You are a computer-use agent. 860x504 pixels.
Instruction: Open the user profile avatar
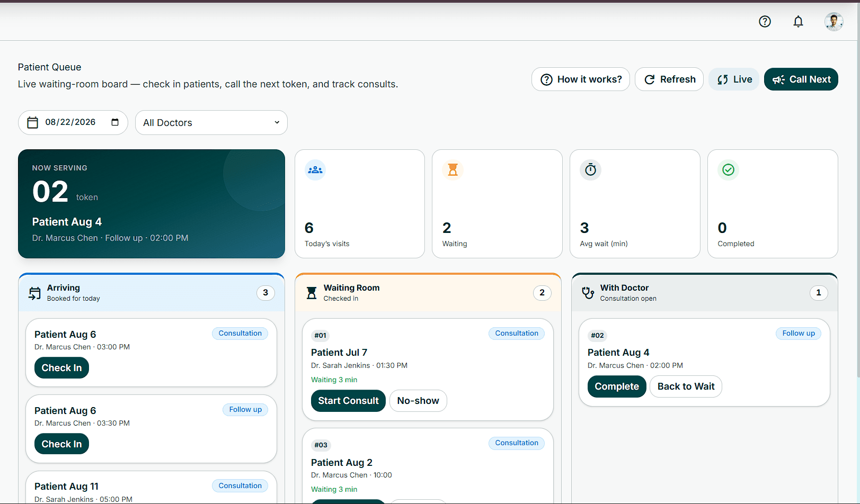(834, 22)
